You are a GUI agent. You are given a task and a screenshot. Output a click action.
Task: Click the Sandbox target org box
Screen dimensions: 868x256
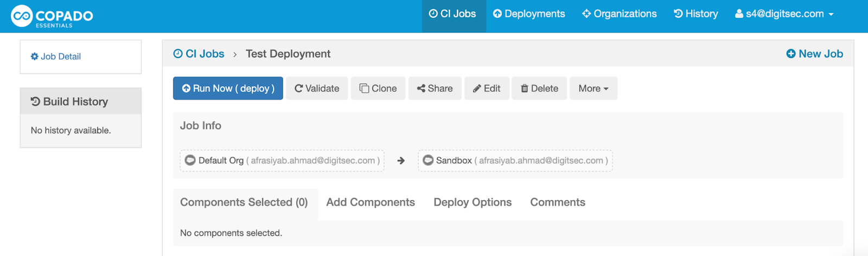coord(515,161)
